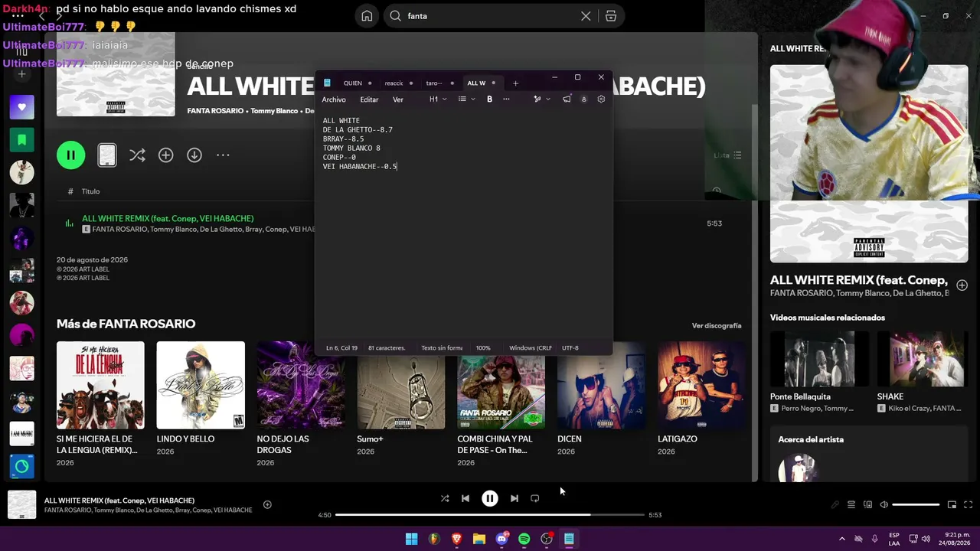Seek within the song progress bar
This screenshot has height=551, width=980.
[490, 515]
